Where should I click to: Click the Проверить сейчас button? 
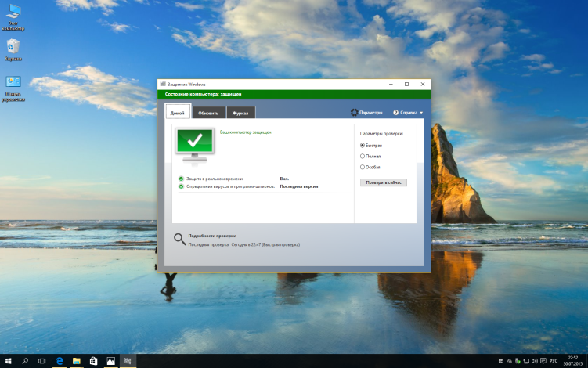pyautogui.click(x=383, y=182)
